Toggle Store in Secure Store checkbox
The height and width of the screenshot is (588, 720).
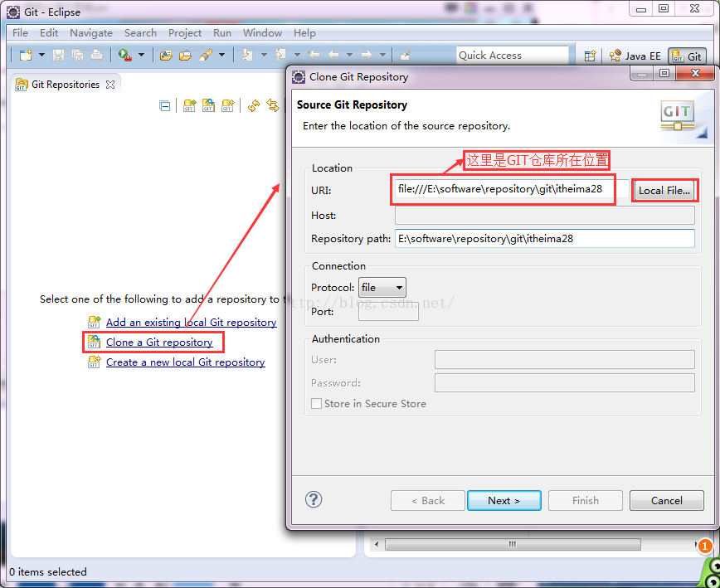pos(316,404)
